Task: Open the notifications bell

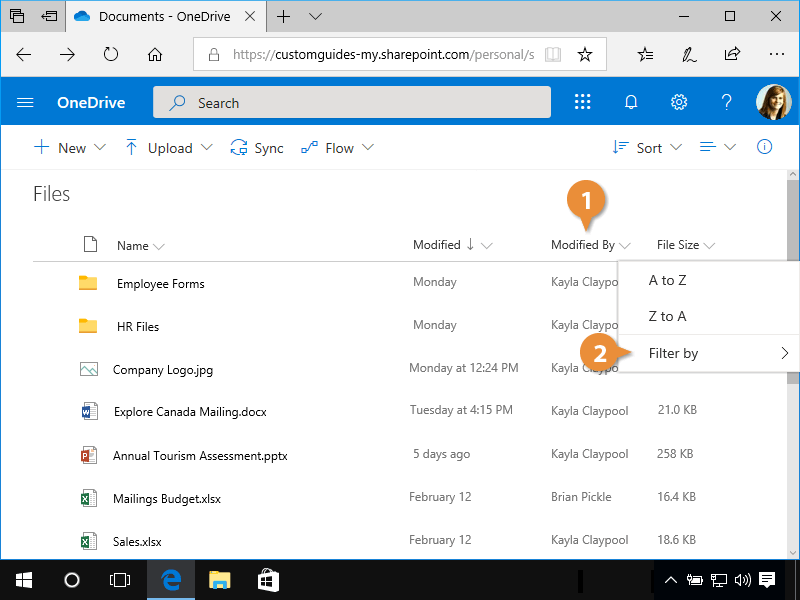Action: tap(631, 102)
